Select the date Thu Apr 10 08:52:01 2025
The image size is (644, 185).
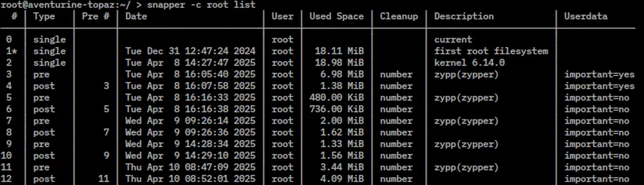click(190, 179)
